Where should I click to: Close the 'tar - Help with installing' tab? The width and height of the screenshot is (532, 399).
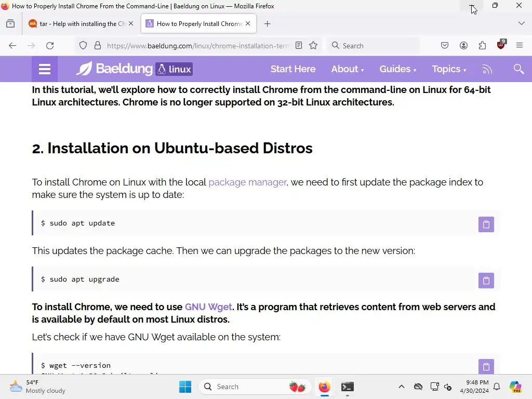131,23
